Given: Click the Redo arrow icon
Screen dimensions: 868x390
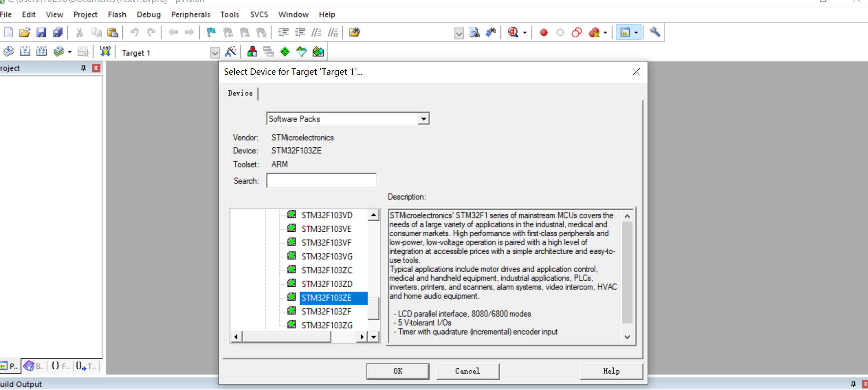Looking at the screenshot, I should tap(151, 32).
